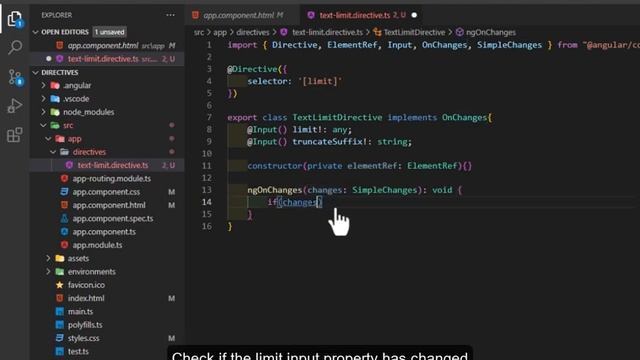Click 'constructor' keyword on line 11

click(x=275, y=166)
